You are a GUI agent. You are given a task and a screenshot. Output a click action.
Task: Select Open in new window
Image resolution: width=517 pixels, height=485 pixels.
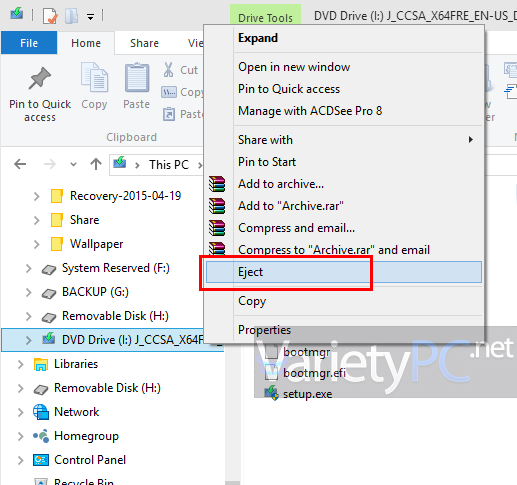coord(344,67)
